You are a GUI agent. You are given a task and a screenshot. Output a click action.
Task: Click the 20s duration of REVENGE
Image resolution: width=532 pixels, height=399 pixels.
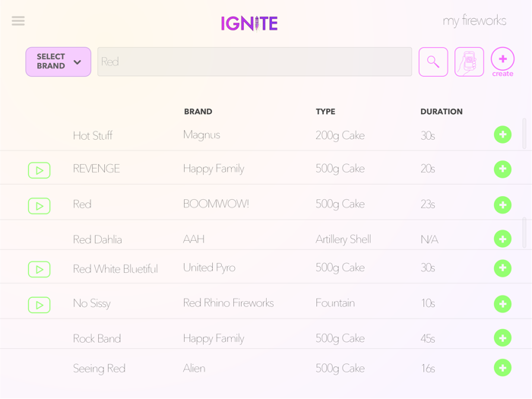tap(428, 169)
